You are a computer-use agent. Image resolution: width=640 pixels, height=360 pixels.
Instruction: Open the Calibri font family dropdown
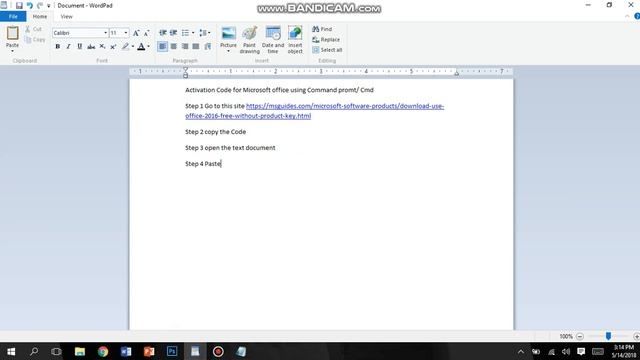click(105, 33)
